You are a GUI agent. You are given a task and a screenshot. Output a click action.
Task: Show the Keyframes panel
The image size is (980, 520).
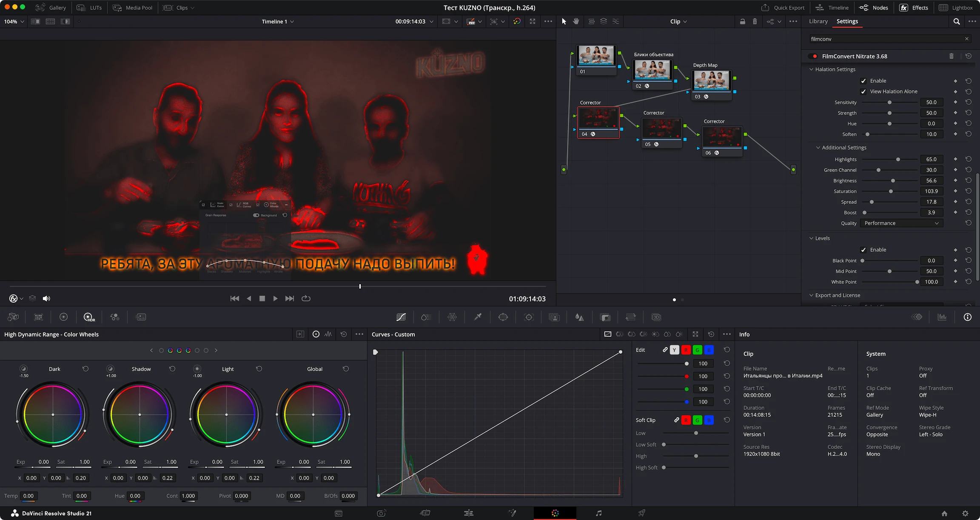917,317
